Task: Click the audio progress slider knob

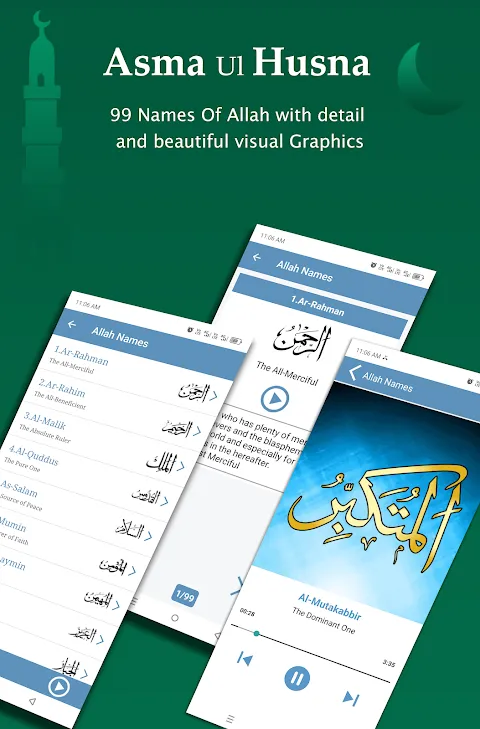Action: click(x=256, y=633)
